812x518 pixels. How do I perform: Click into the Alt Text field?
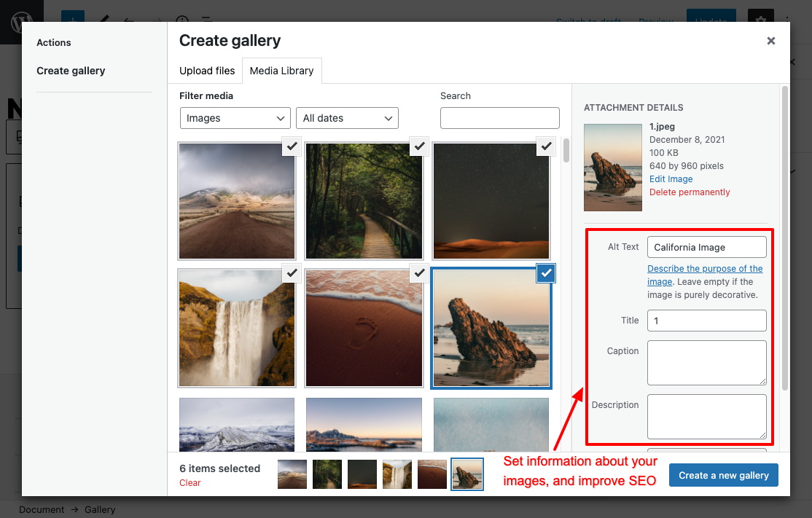[x=707, y=248]
